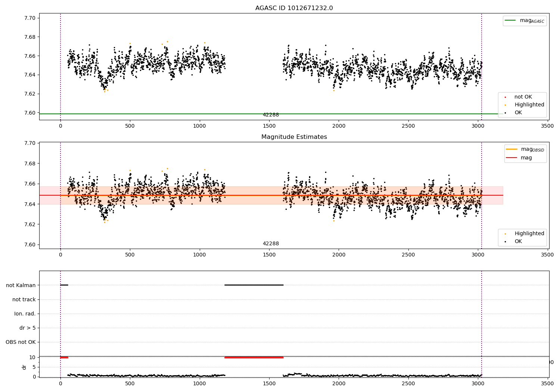Click the '7.60' tick in the middle plot
The width and height of the screenshot is (560, 392).
point(30,245)
